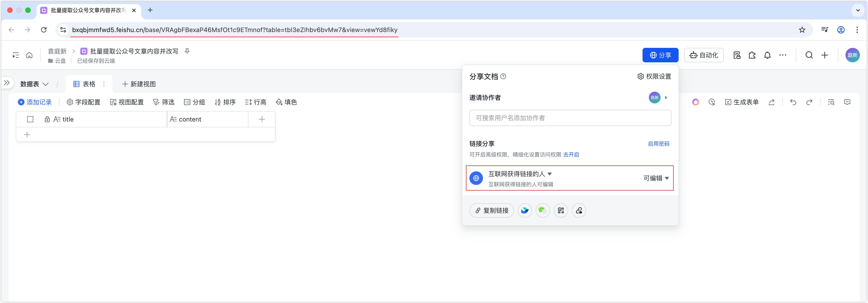Viewport: 868px width, 303px height.
Task: Open 互联网获得链接的人 scope dropdown
Action: (x=520, y=174)
